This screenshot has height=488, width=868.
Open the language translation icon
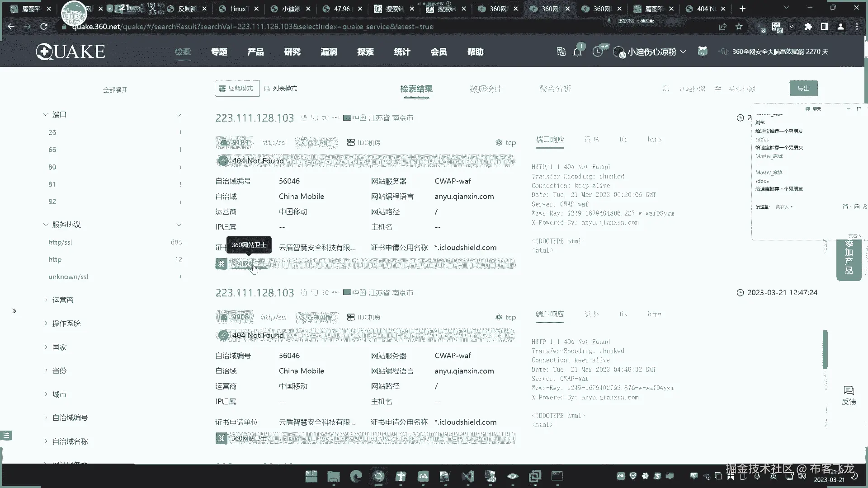point(561,52)
